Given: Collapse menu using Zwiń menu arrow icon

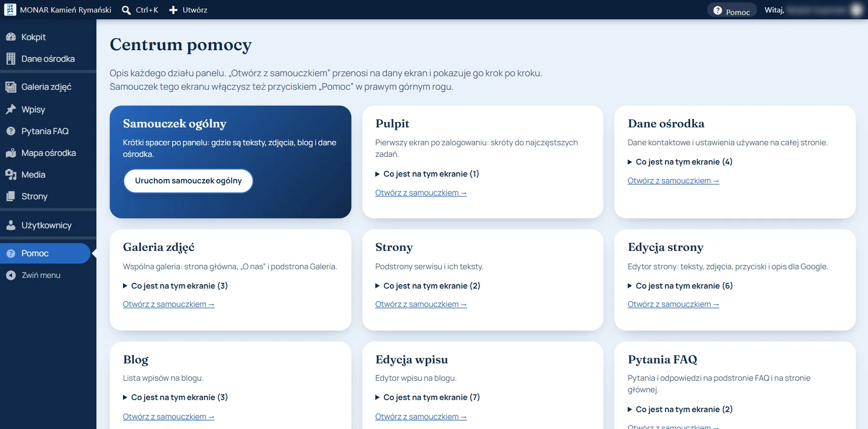Looking at the screenshot, I should point(11,275).
